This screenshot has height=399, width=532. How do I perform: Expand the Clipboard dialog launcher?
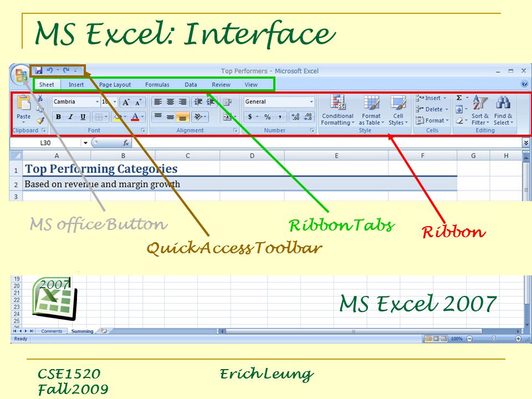[44, 130]
